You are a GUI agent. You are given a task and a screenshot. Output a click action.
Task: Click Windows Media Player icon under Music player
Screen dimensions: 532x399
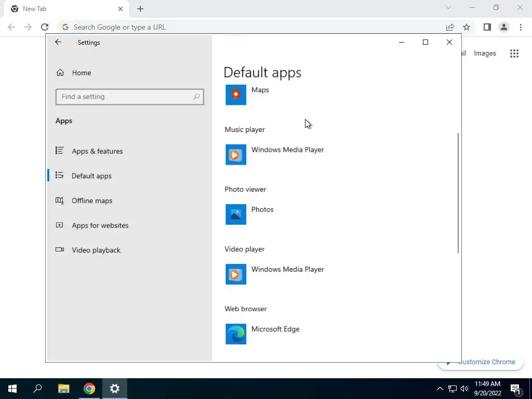[x=236, y=154]
